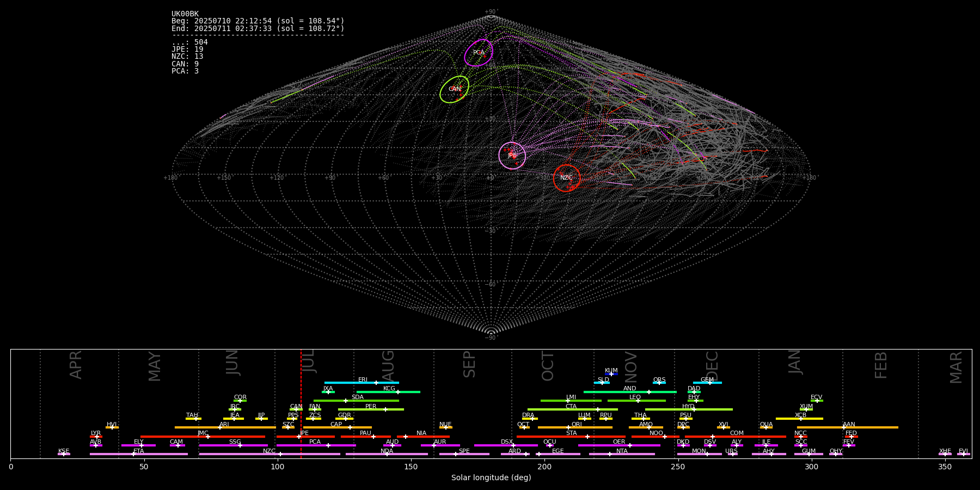This screenshot has width=980, height=490.
Task: Click the KSE shower marker
Action: pos(64,454)
